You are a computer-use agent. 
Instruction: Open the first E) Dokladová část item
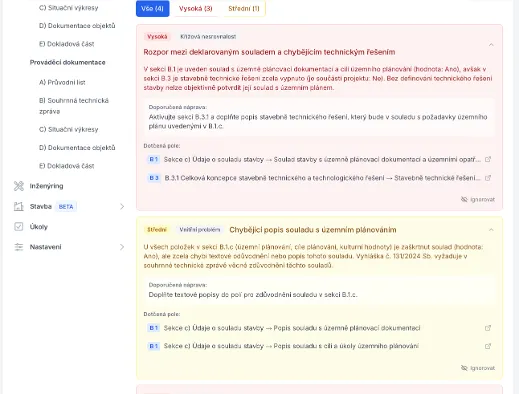(x=67, y=44)
